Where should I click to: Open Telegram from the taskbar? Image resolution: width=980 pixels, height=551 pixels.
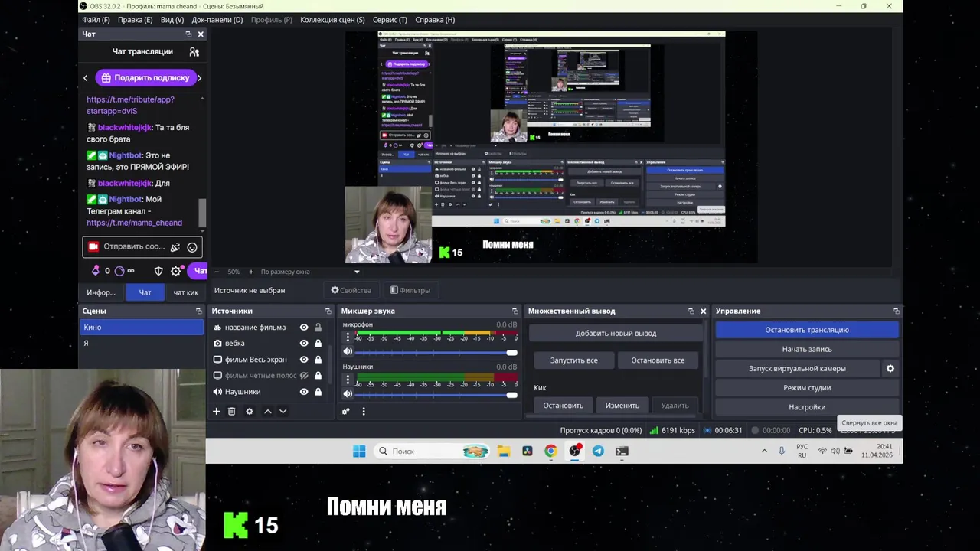[598, 452]
